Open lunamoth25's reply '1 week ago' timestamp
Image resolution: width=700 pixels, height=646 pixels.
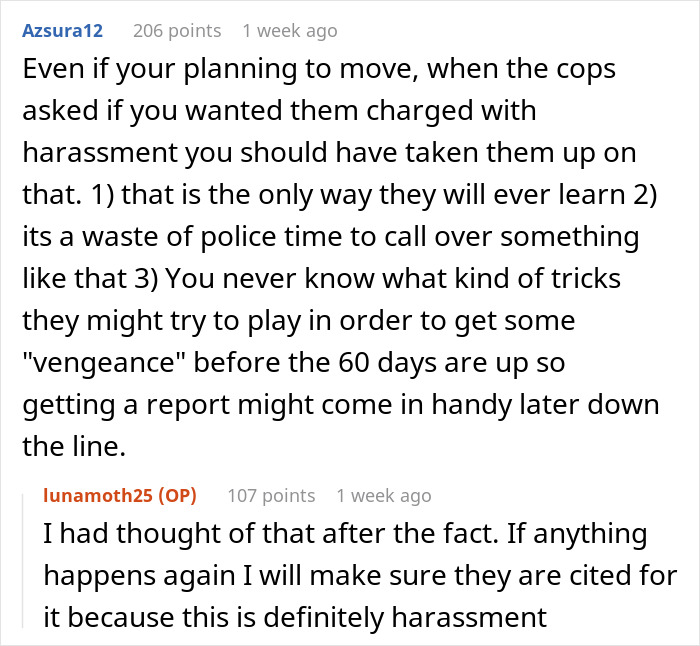(x=383, y=495)
